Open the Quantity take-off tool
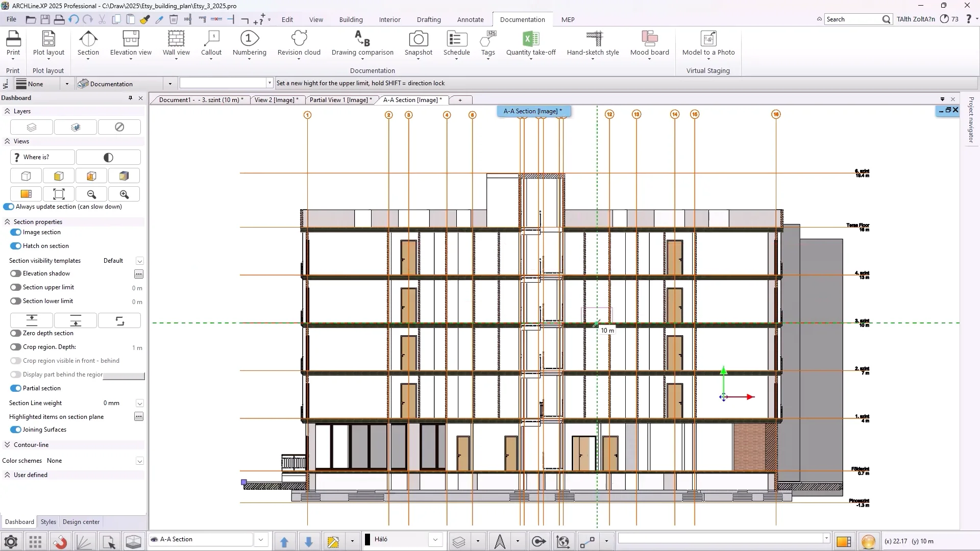Viewport: 980px width, 551px height. pos(530,39)
